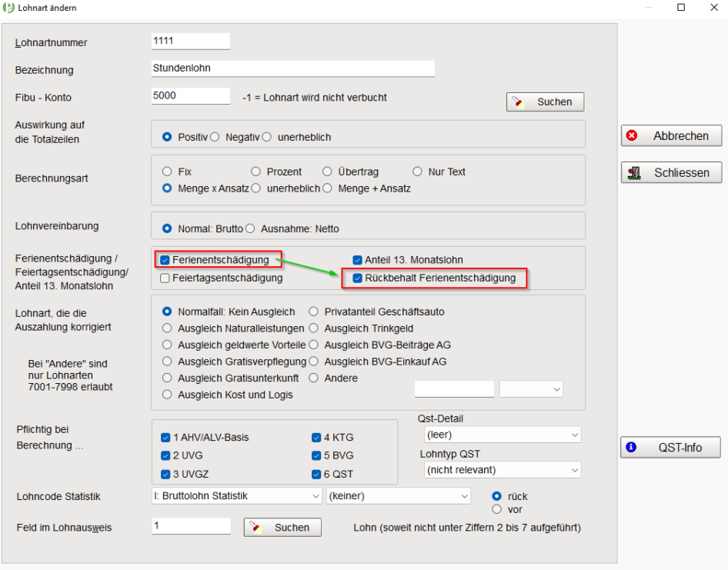This screenshot has height=570, width=728.
Task: Uncheck the Ferienentschädigung checkbox
Action: point(165,260)
